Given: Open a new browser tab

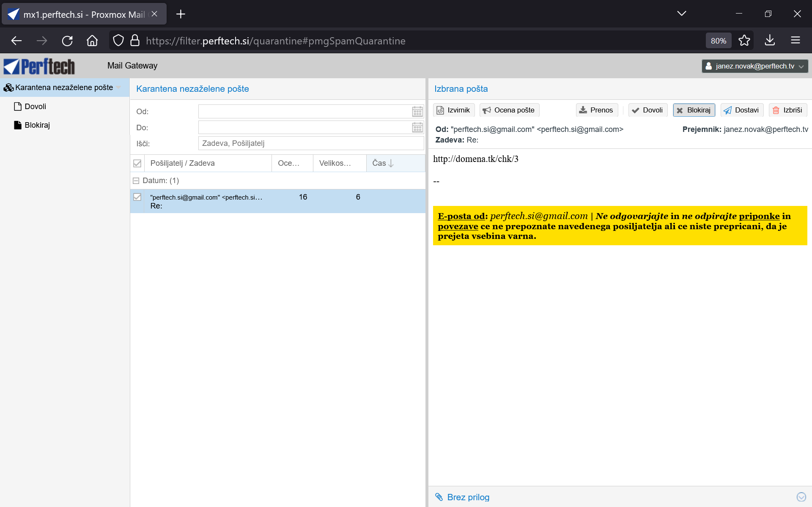Looking at the screenshot, I should click(181, 14).
